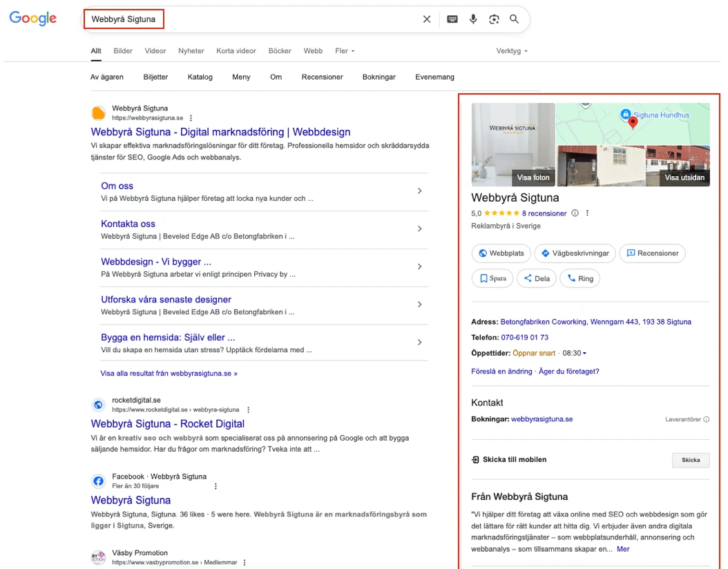
Task: Switch to the Videor tab
Action: tap(155, 51)
